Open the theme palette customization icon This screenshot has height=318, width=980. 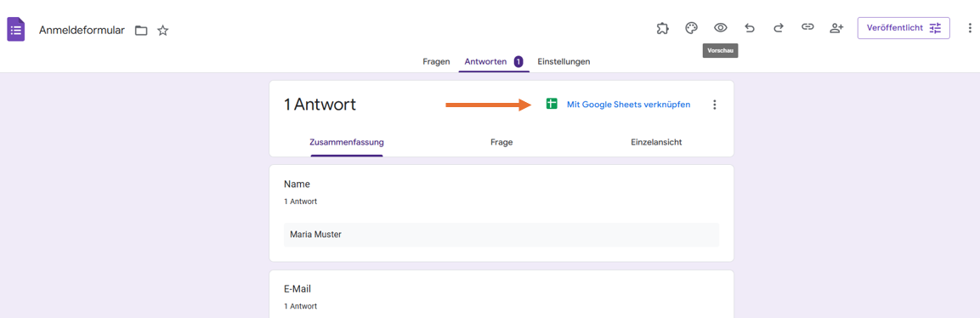(x=691, y=28)
